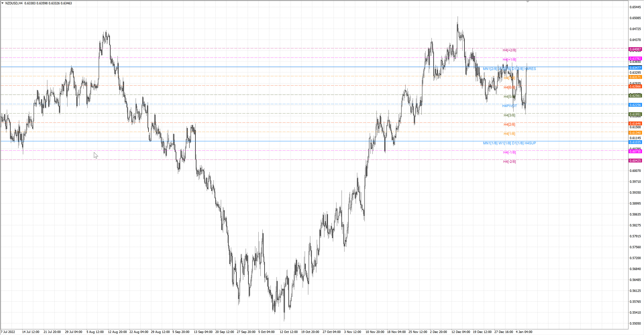This screenshot has width=644, height=335.
Task: Click the 0.62561 green price tag
Action: 635,95
